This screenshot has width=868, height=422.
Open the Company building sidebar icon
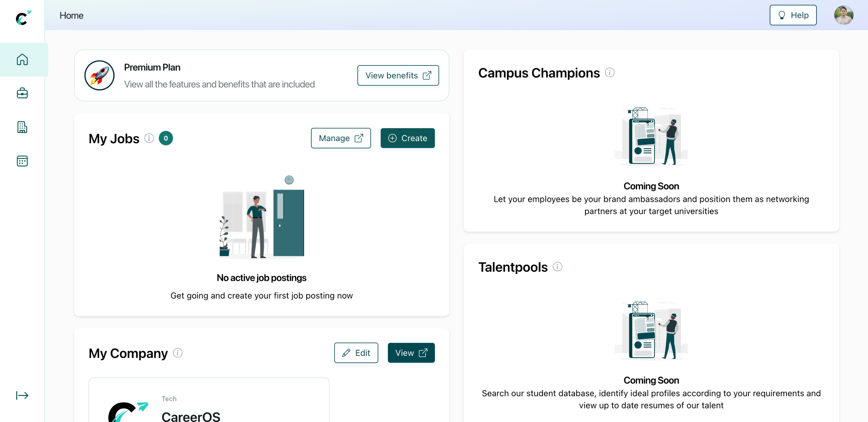(x=22, y=127)
